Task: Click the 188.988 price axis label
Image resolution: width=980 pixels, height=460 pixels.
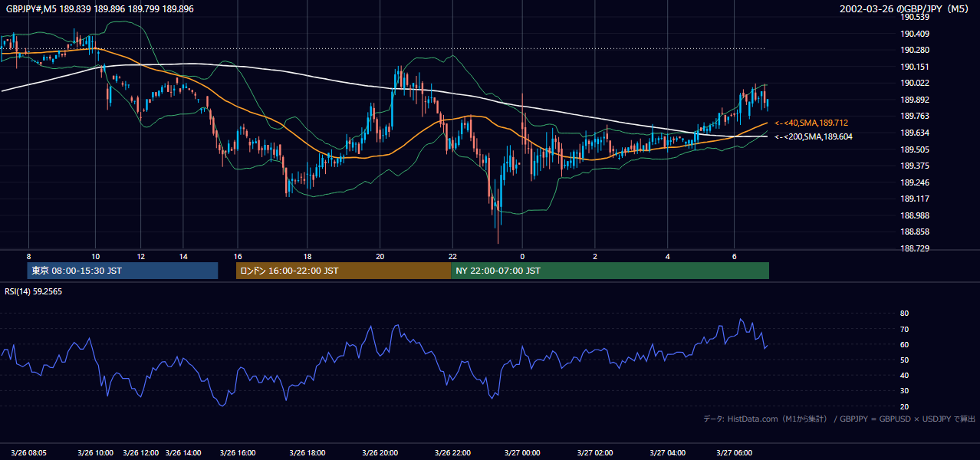Action: pos(916,215)
